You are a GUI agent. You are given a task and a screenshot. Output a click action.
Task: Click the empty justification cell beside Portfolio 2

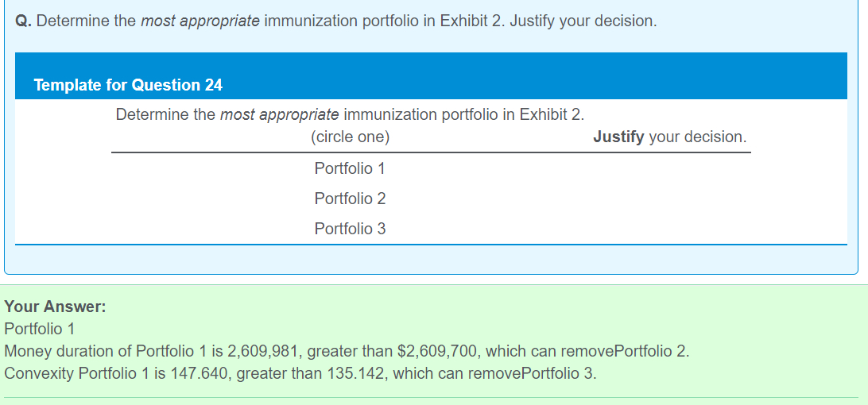click(669, 199)
